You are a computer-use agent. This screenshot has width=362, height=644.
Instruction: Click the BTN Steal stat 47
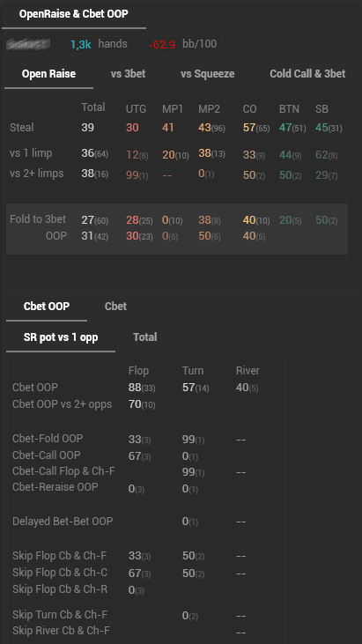285,128
